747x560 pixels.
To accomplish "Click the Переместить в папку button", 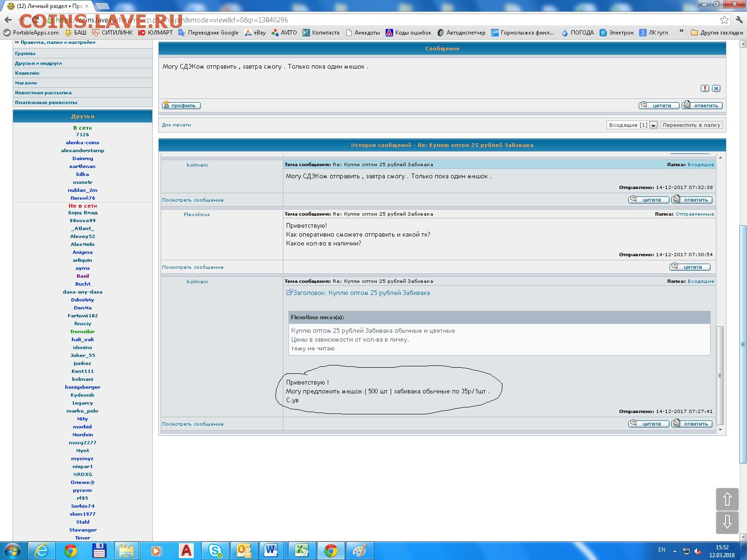I will coord(691,125).
